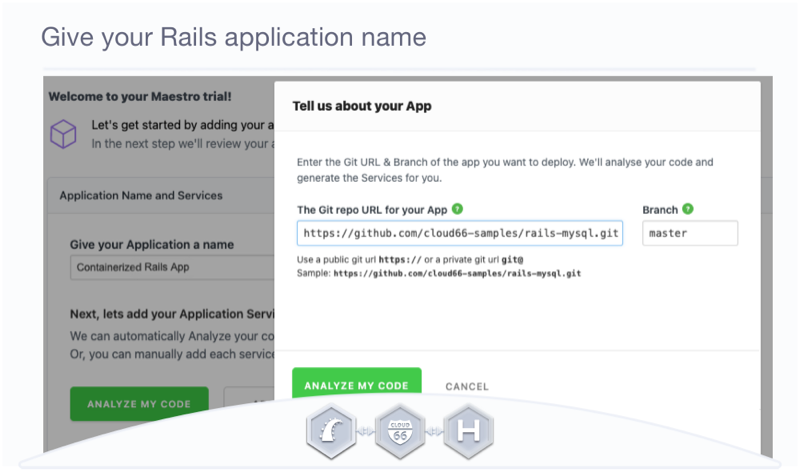This screenshot has width=800, height=470.
Task: Click the Tell us about your App title
Action: point(362,106)
